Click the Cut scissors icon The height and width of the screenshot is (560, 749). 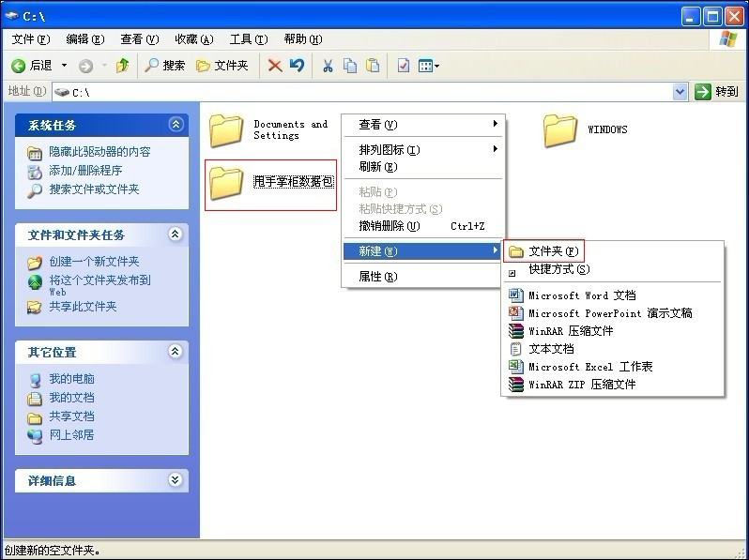328,66
